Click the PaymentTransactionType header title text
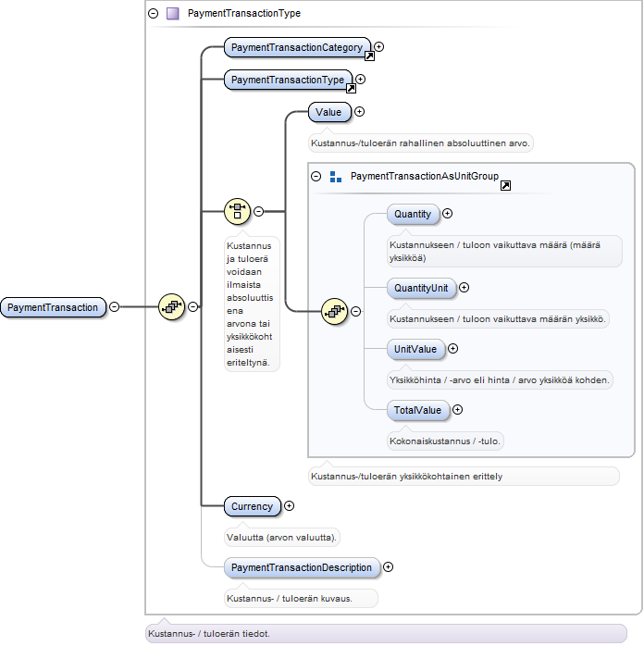The image size is (644, 646). pyautogui.click(x=244, y=13)
